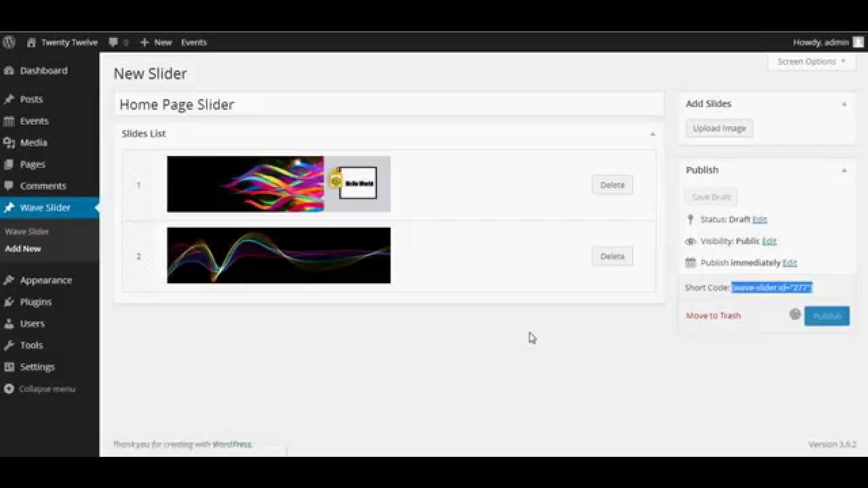Open the WordPress logo menu
Viewport: 868px width, 488px height.
point(9,42)
